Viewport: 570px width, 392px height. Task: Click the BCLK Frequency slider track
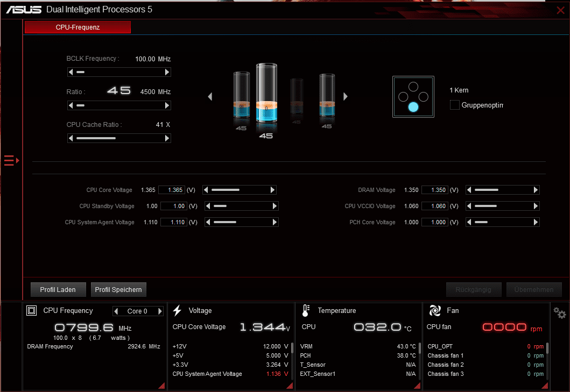(x=119, y=72)
